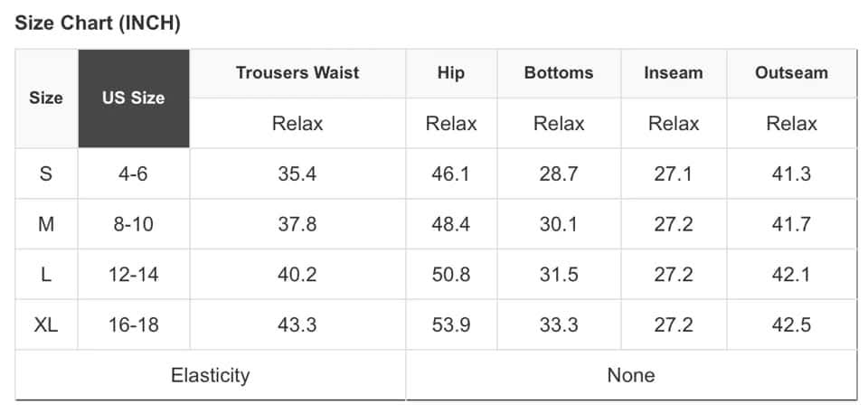Click the US Size dark header cell
Viewport: 868px width, 413px height.
(133, 98)
